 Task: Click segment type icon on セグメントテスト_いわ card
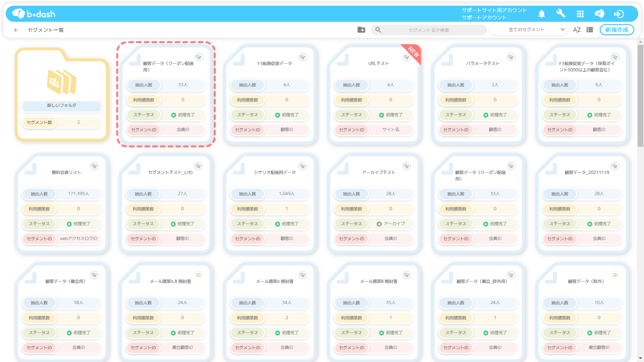198,166
